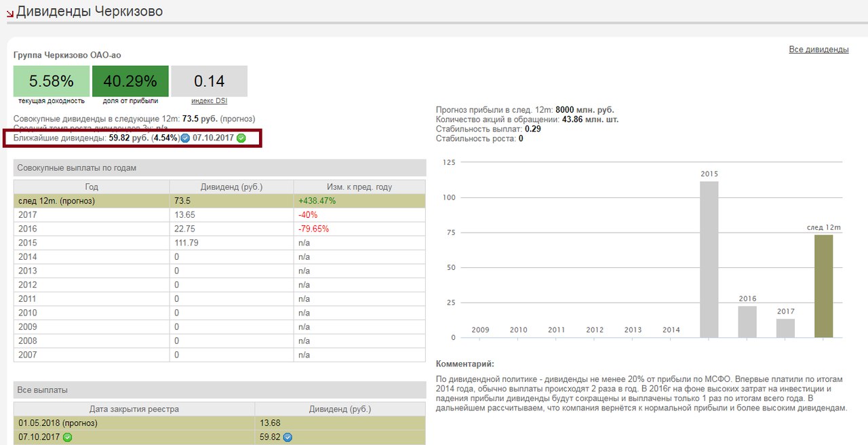Click green check icon after 07.10.2017 in summary line
Image resolution: width=868 pixels, height=445 pixels.
241,138
